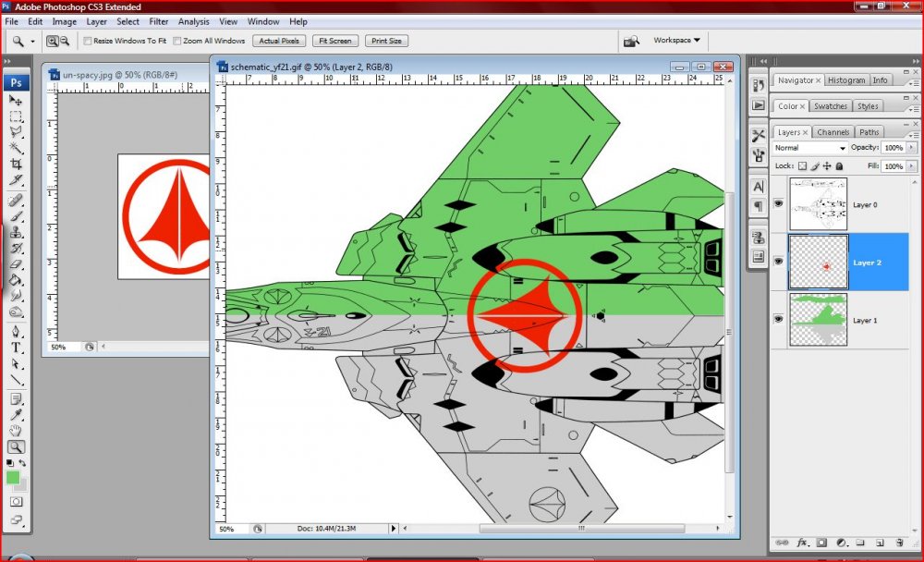Open the Workspace dropdown
The height and width of the screenshot is (562, 924).
click(676, 40)
